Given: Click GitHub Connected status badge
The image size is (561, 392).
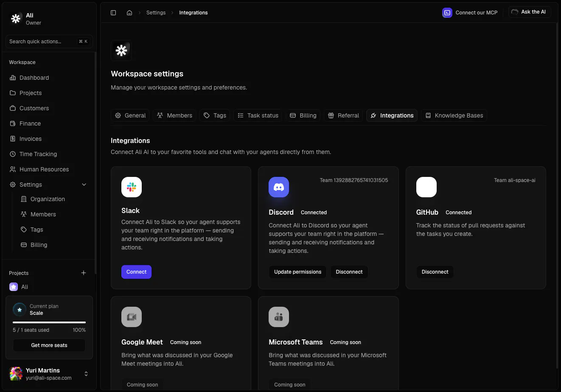Looking at the screenshot, I should (x=458, y=213).
